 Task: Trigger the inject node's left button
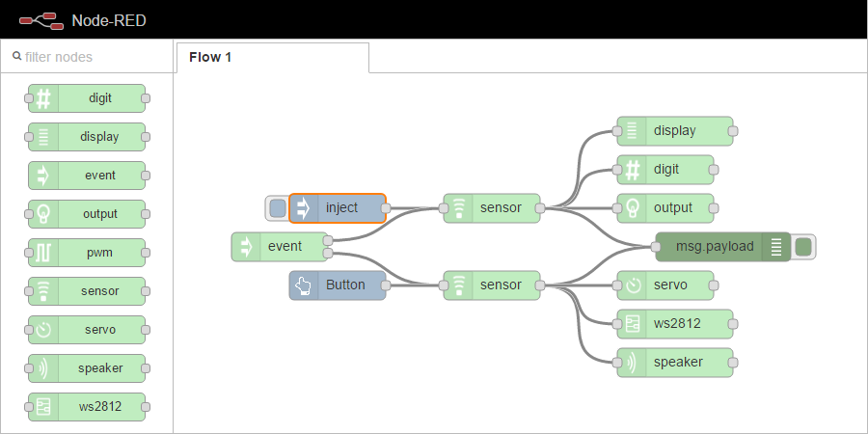(x=277, y=207)
